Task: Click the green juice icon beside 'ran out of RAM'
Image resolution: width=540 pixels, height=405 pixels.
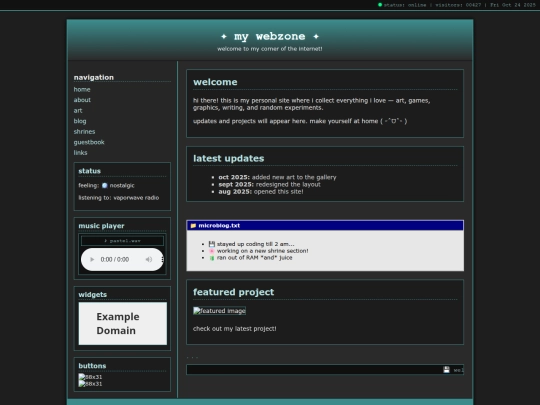Action: (x=212, y=258)
